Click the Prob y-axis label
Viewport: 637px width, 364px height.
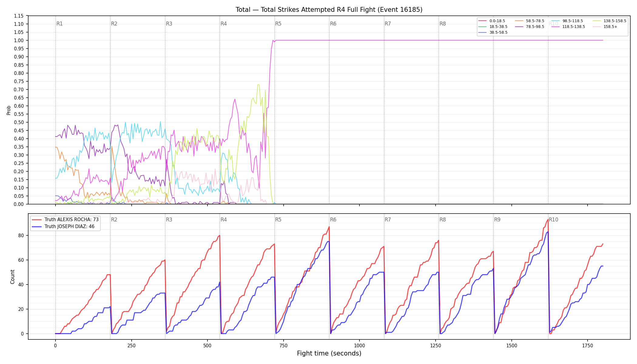click(8, 110)
